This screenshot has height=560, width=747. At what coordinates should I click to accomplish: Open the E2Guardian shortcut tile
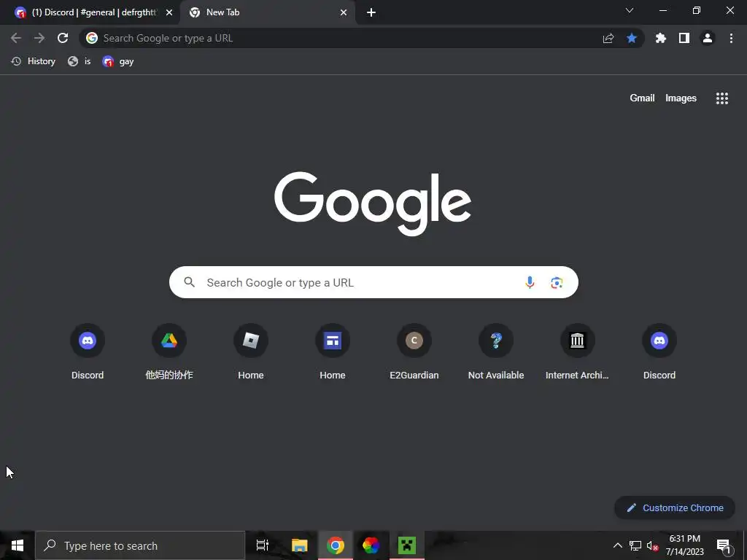point(414,352)
